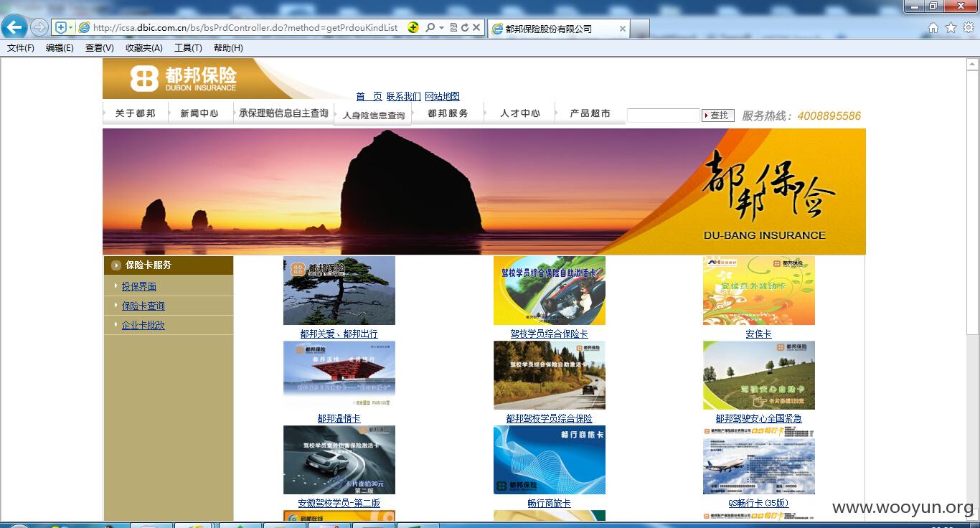Click the 查找 search button
The image size is (980, 528).
(717, 115)
